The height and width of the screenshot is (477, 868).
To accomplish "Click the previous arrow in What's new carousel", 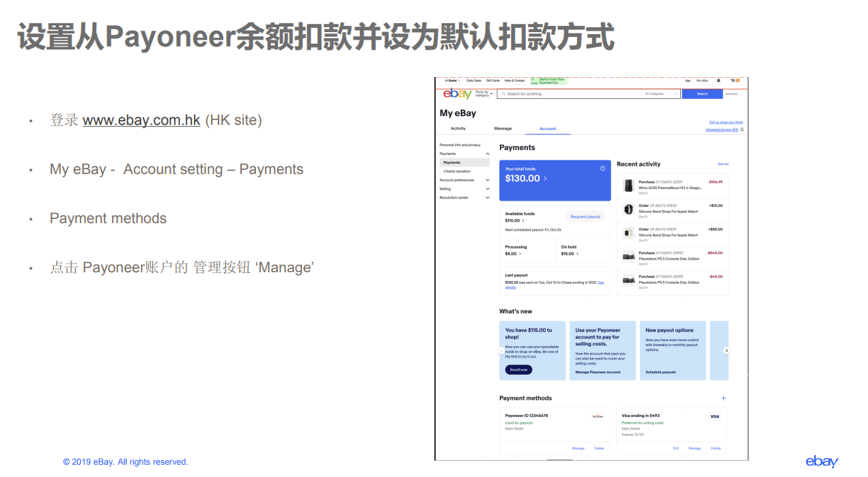I will point(501,351).
